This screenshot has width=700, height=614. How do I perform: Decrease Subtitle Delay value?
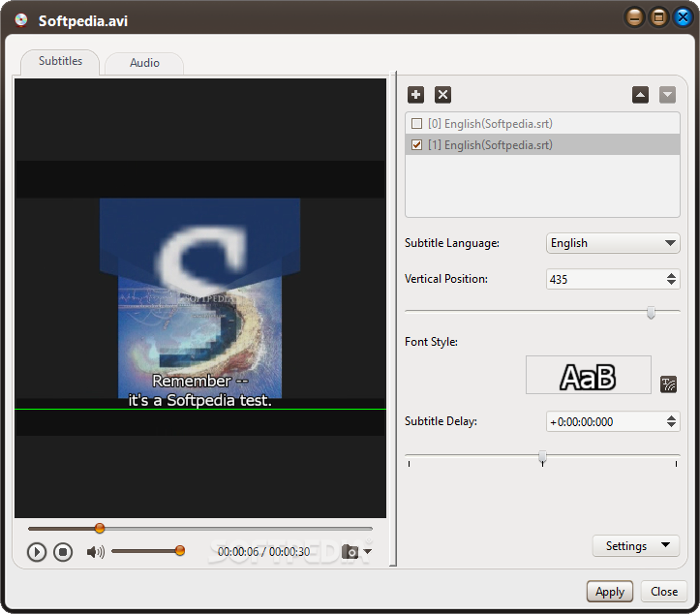click(671, 424)
